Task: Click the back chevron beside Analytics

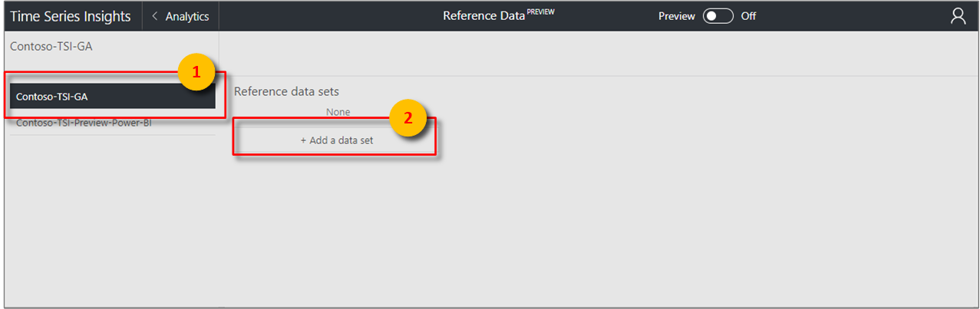Action: coord(156,16)
